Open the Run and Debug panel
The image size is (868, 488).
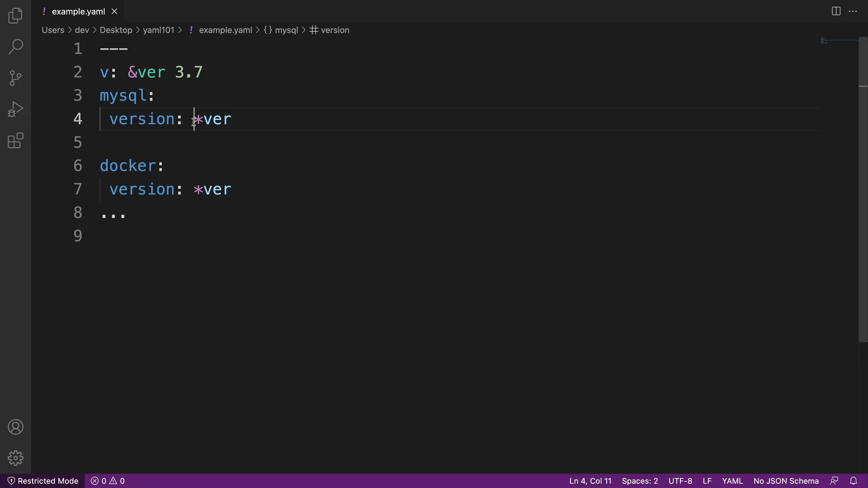click(x=15, y=109)
